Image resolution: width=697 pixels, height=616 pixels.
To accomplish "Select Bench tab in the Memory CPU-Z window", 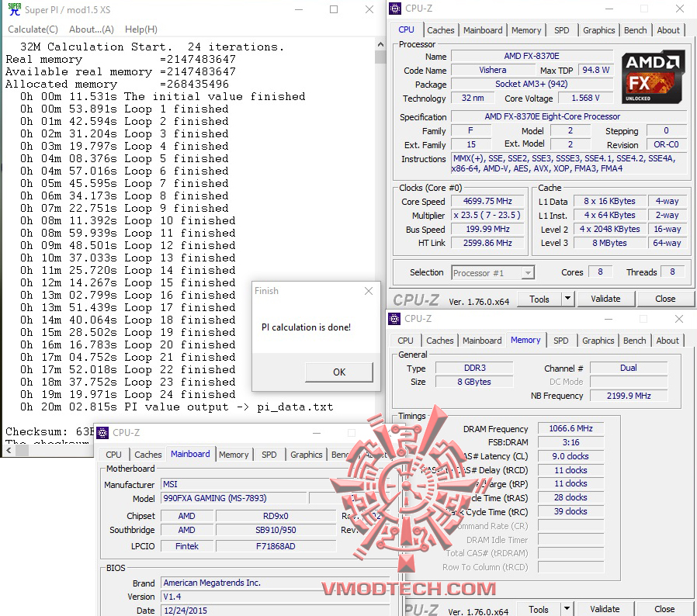I will [634, 341].
